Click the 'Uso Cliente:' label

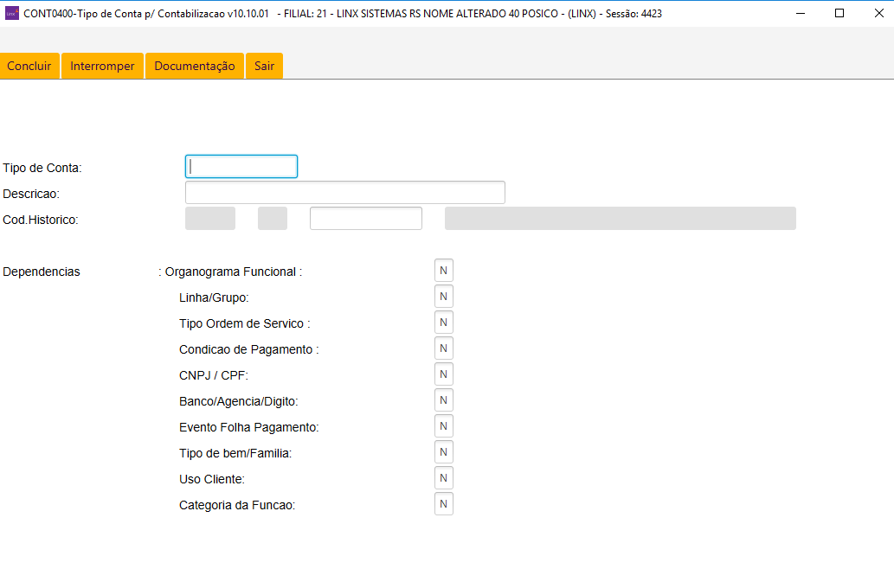pos(212,479)
